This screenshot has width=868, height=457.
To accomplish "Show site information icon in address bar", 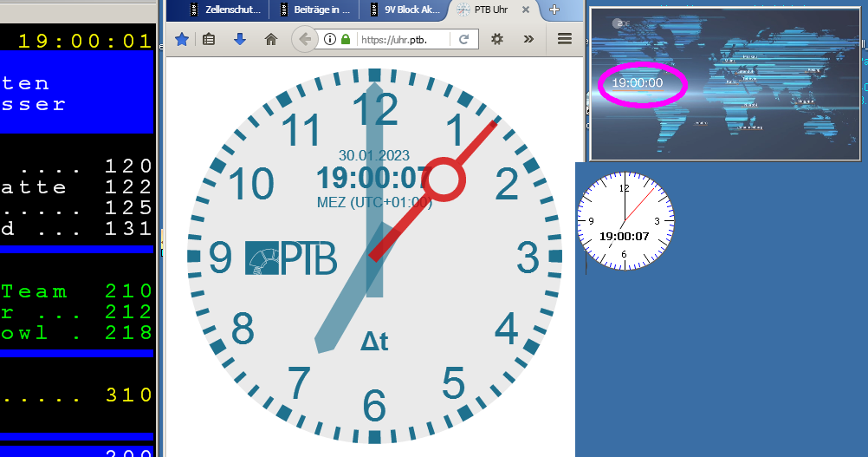I will [330, 39].
